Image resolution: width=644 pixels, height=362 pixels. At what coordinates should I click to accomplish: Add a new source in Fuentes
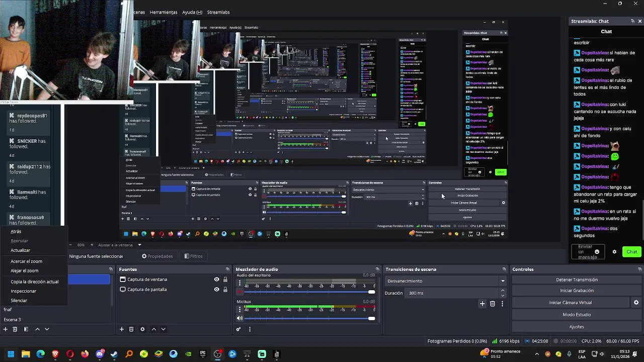121,329
